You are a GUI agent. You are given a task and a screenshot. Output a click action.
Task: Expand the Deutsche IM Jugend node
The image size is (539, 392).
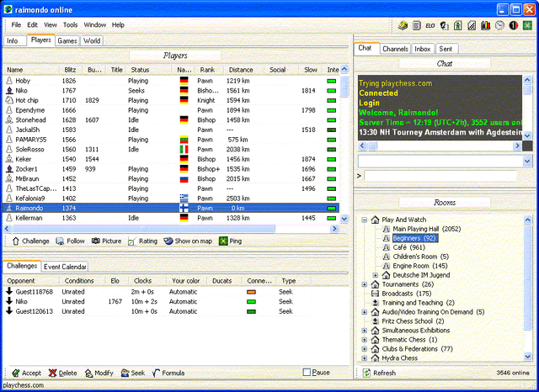coord(376,275)
